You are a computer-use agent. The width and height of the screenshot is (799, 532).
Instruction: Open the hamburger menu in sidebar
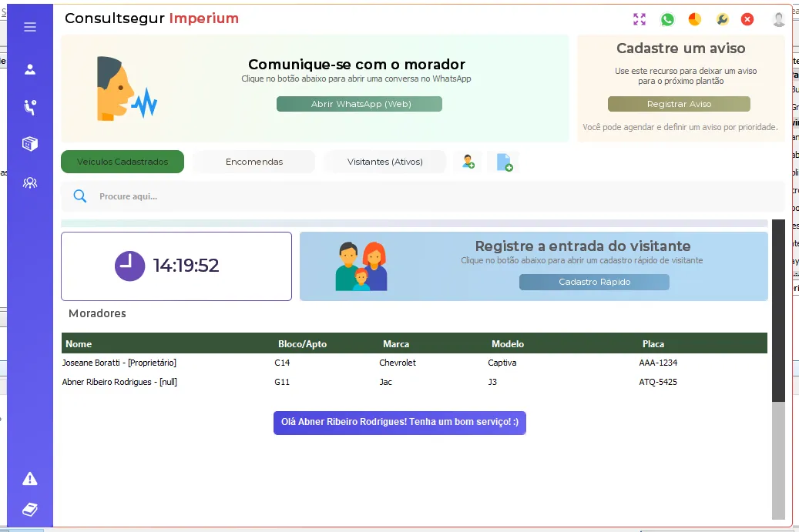point(30,27)
